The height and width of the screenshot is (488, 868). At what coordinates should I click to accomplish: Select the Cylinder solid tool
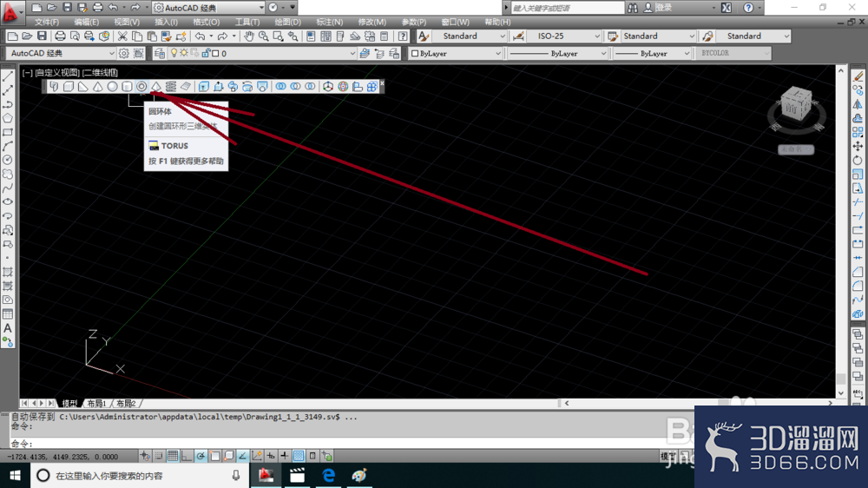click(x=127, y=87)
